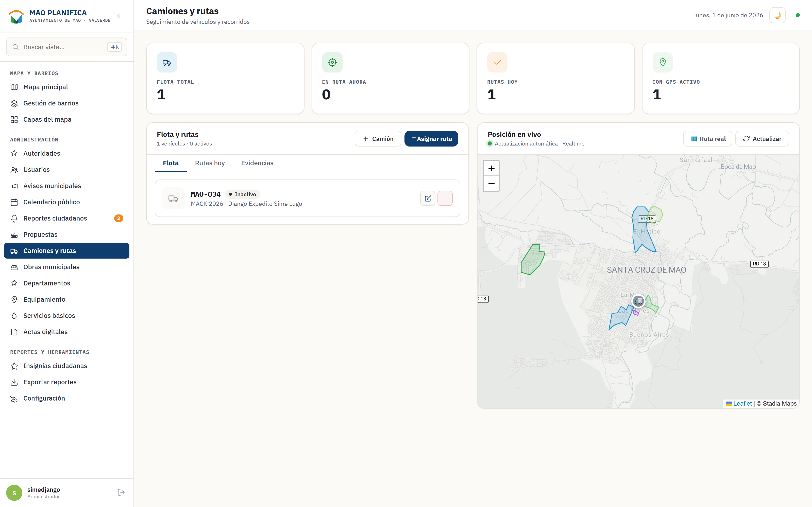The image size is (812, 507).
Task: Zoom out on the live position map
Action: [491, 184]
